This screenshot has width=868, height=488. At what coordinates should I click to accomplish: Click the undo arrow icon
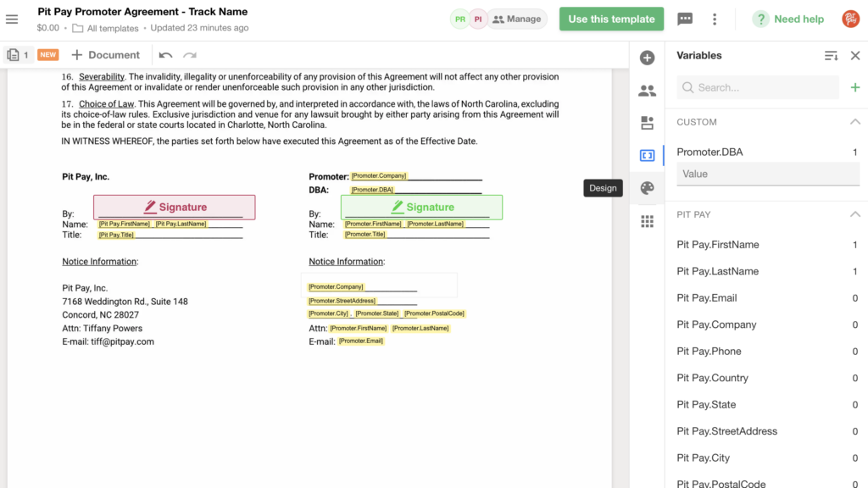[x=166, y=55]
